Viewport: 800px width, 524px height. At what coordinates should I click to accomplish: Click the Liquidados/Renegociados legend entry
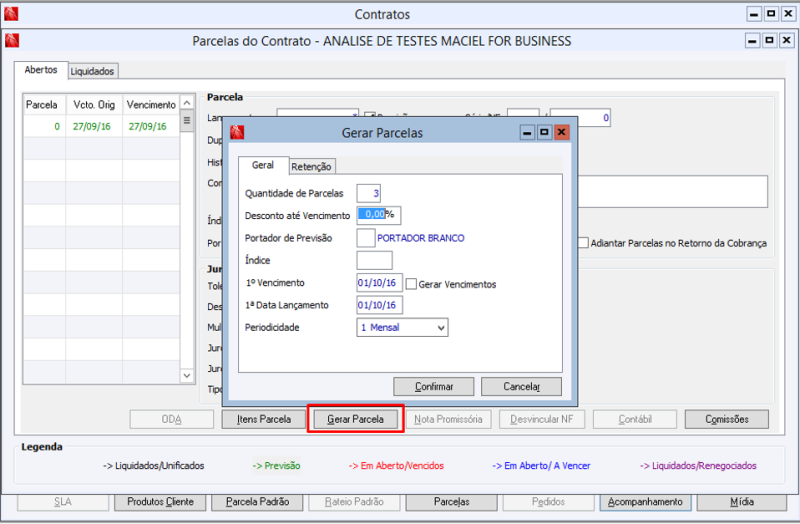(x=698, y=466)
